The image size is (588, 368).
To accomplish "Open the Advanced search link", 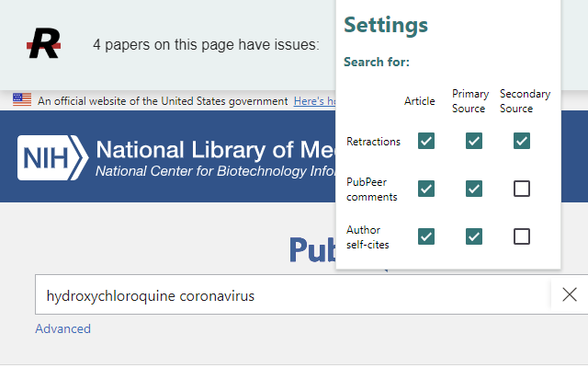I will [63, 329].
